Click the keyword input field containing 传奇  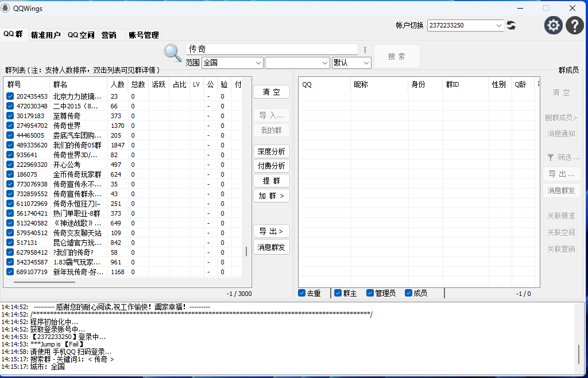tap(272, 49)
